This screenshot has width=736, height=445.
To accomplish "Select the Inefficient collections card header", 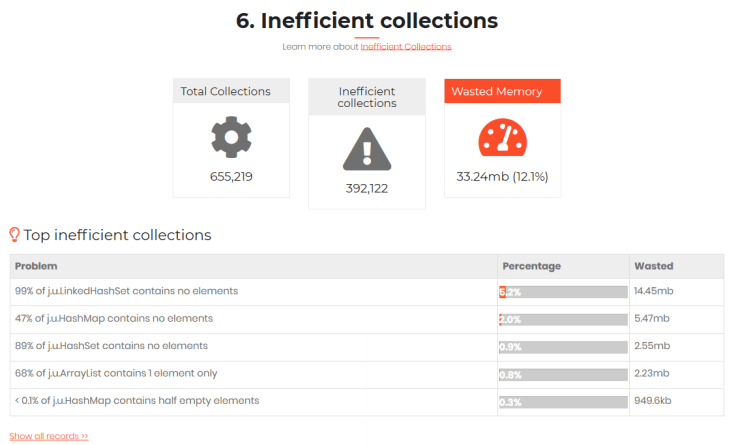I will point(367,97).
